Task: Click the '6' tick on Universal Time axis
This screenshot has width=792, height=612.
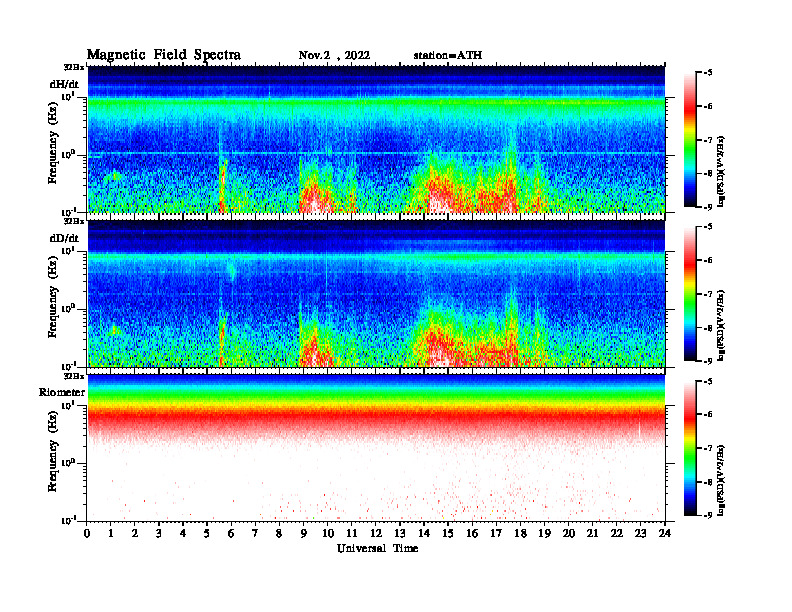Action: (x=231, y=534)
